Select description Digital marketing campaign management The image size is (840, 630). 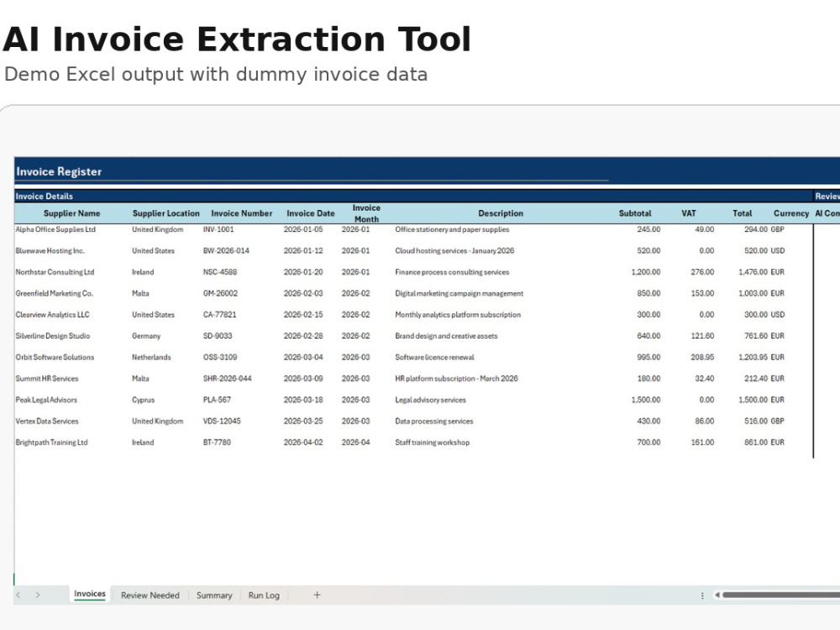(x=459, y=293)
